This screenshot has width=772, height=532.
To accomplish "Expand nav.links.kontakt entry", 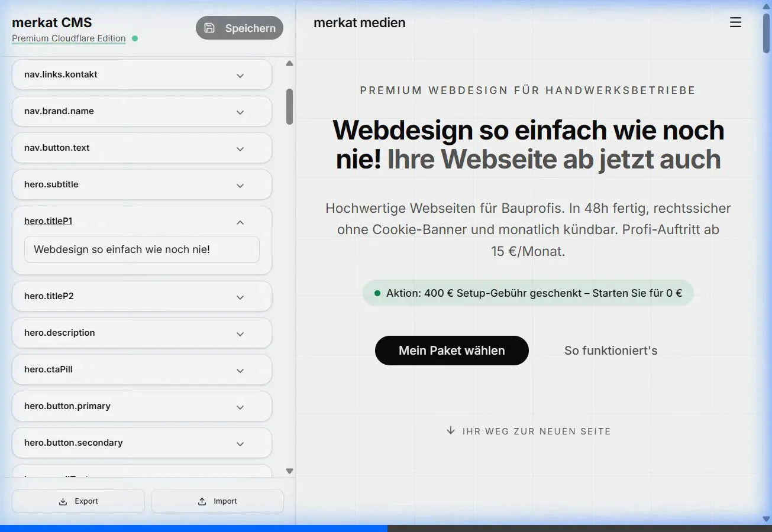I will (x=240, y=75).
